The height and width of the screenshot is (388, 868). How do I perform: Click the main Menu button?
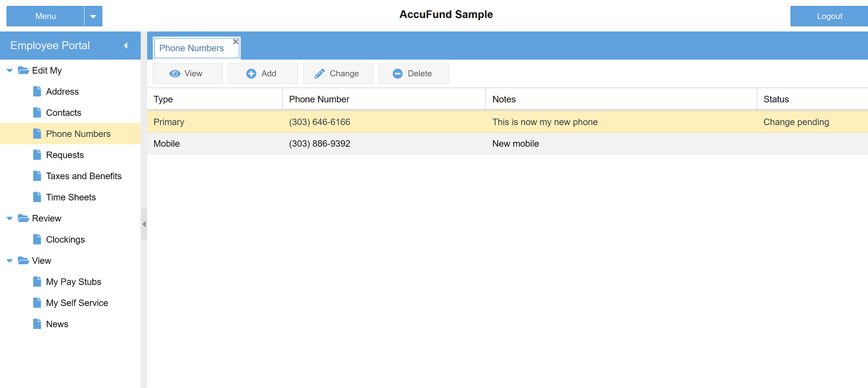point(45,17)
